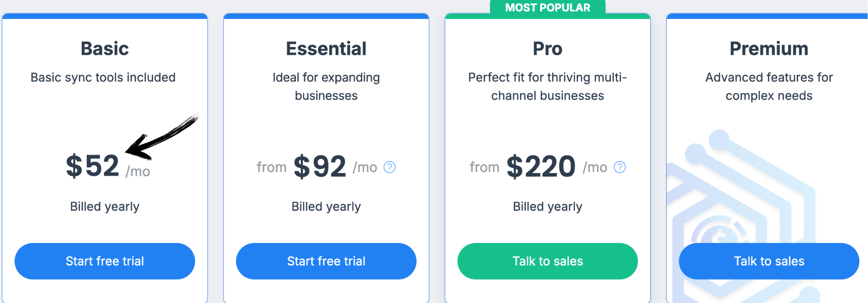Click "Advanced features for complex needs" text
The width and height of the screenshot is (868, 303).
769,86
